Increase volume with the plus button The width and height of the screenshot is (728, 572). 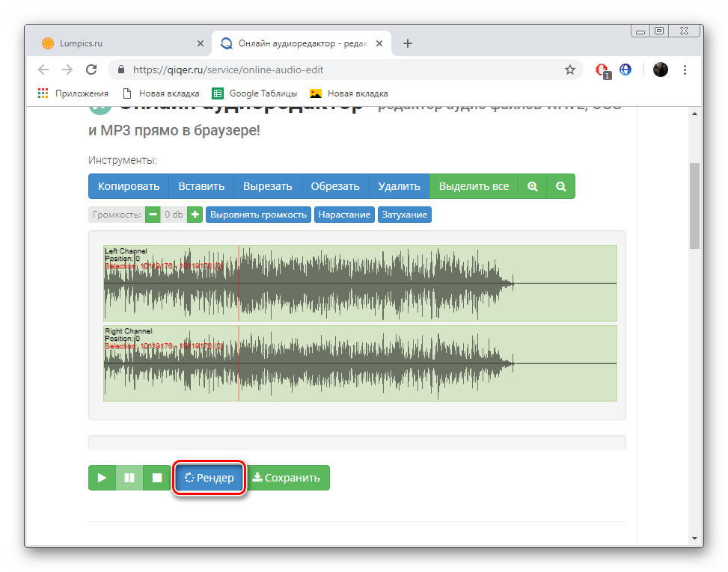(195, 215)
